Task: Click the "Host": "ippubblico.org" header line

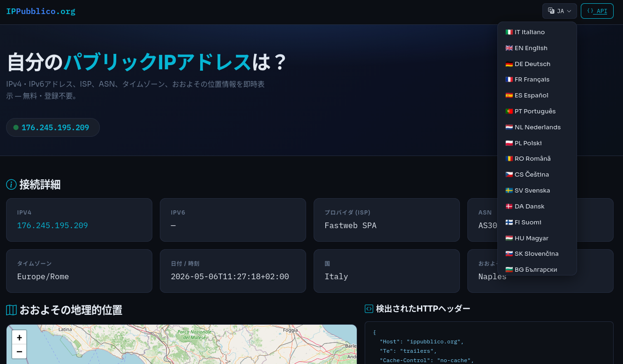Action: click(422, 342)
